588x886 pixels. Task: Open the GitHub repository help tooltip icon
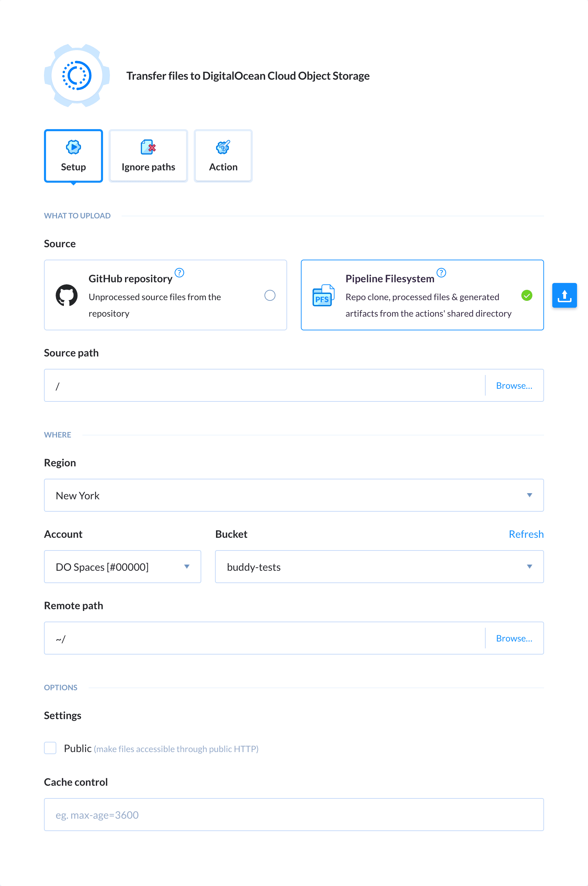tap(179, 273)
